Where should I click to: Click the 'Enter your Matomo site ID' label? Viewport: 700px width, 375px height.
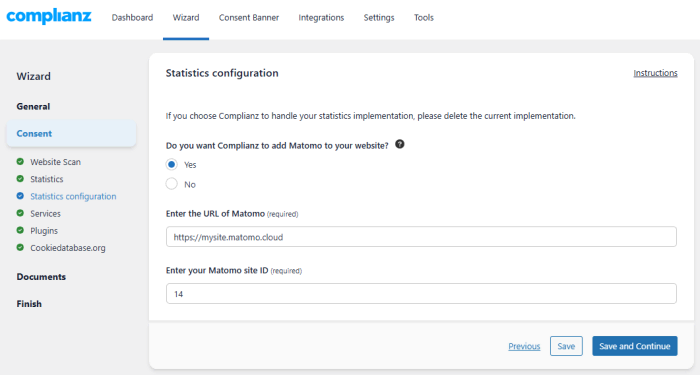217,270
